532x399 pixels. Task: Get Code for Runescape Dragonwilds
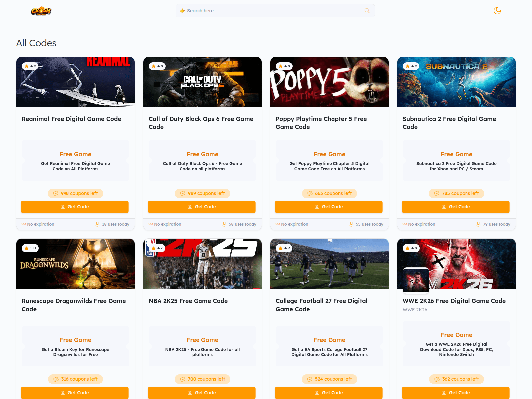(x=75, y=393)
